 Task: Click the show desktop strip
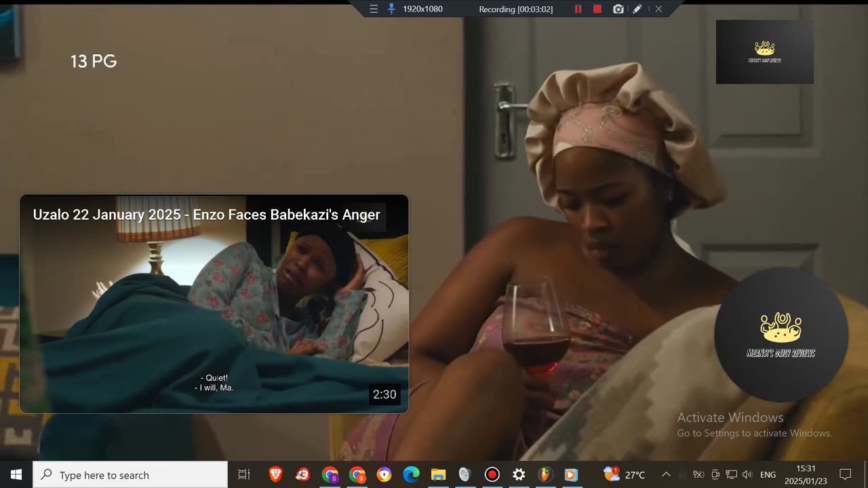(x=866, y=474)
